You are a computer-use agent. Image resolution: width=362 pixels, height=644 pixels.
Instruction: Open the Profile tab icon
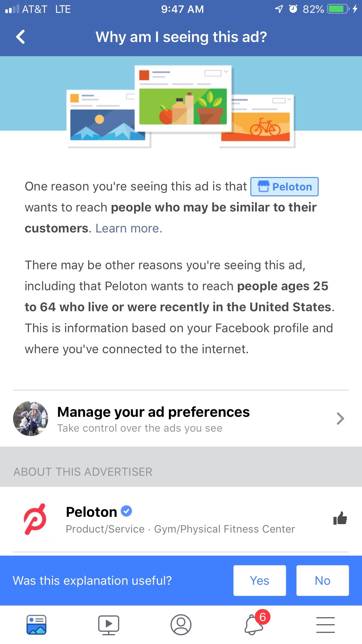pyautogui.click(x=181, y=625)
